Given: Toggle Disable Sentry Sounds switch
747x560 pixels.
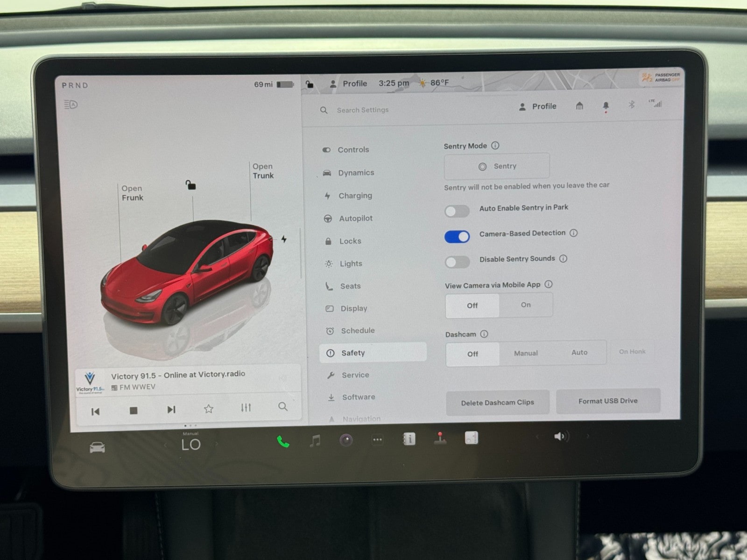Looking at the screenshot, I should tap(457, 262).
